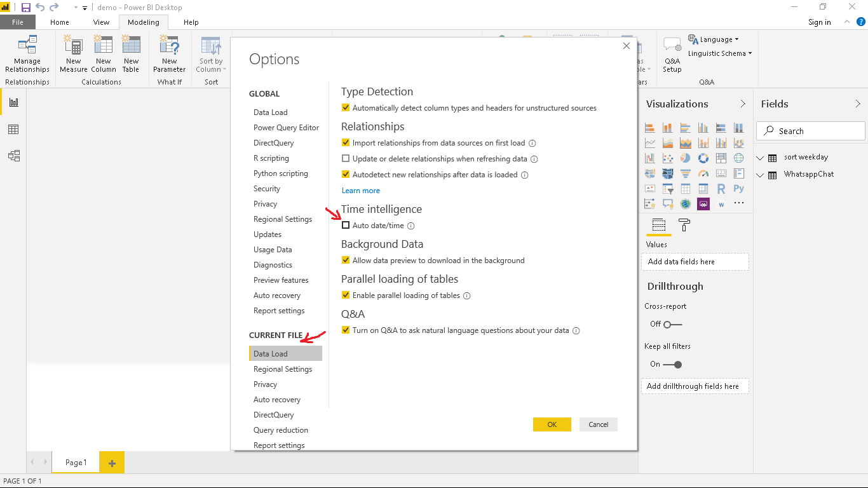Enable Update or delete relationships checkbox
Screen dimensions: 868x488
click(346, 159)
